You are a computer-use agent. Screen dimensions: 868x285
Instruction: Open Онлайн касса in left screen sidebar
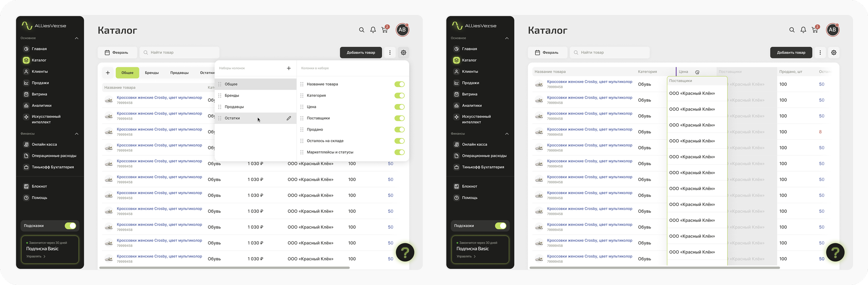[x=40, y=144]
